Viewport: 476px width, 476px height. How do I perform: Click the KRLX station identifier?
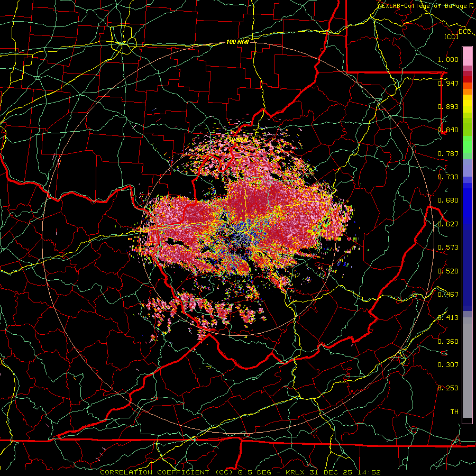pos(296,472)
